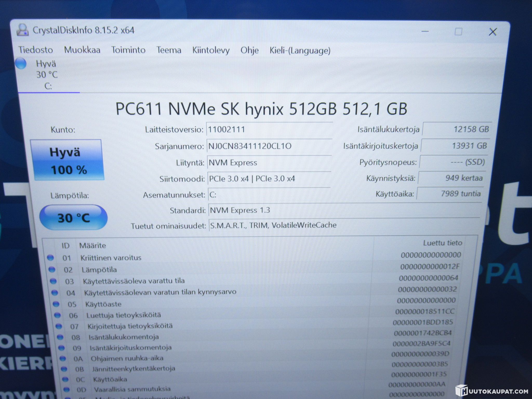
Task: Click status dot for Vaarallisia sammutuksia
Action: tap(67, 389)
